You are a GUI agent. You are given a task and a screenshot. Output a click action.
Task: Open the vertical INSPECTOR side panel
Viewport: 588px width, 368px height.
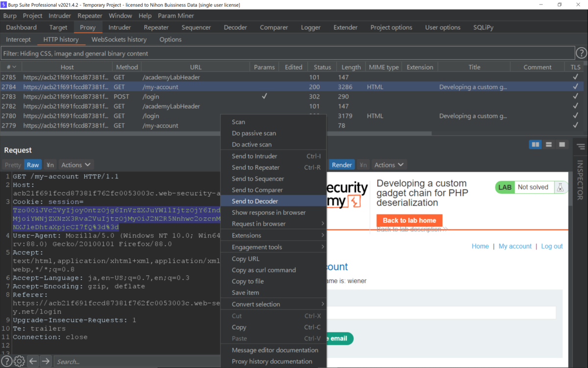tap(581, 180)
